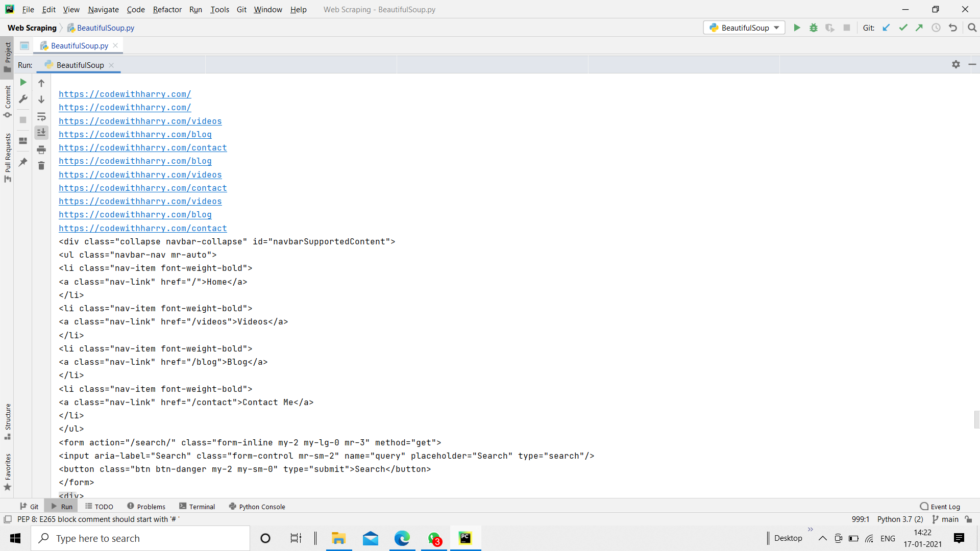980x551 pixels.
Task: Switch to the Terminal tool tab
Action: tap(197, 507)
